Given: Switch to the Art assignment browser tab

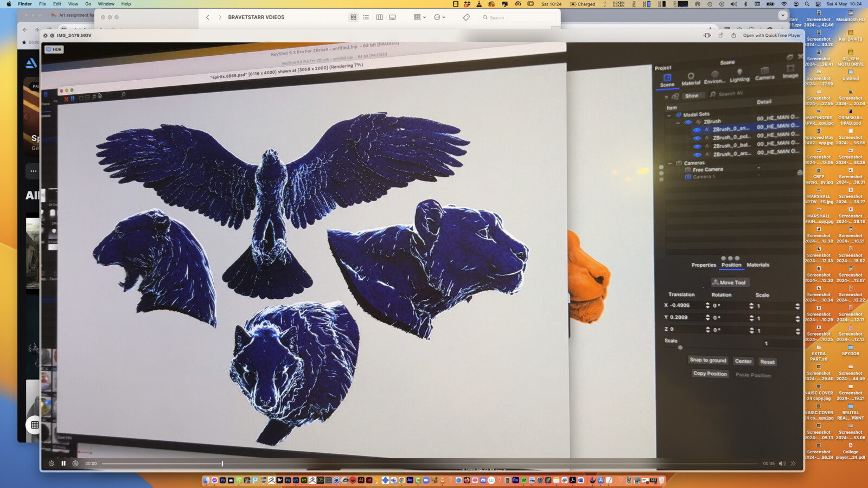Looking at the screenshot, I should coord(72,15).
